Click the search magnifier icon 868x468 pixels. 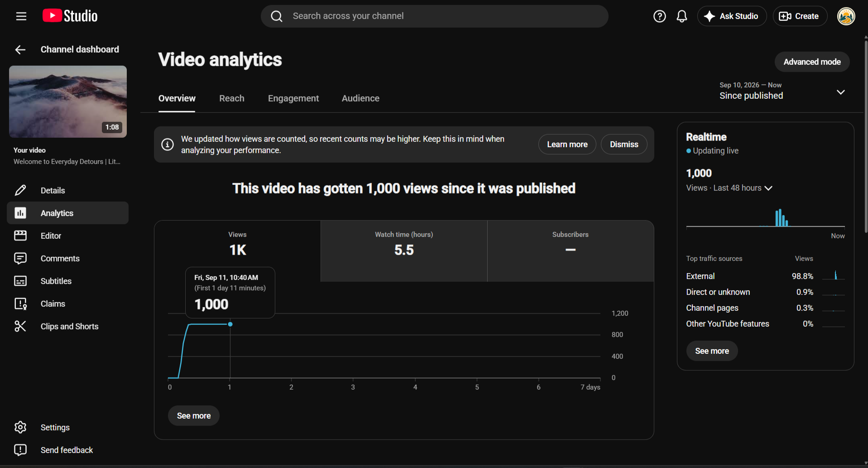[x=277, y=16]
